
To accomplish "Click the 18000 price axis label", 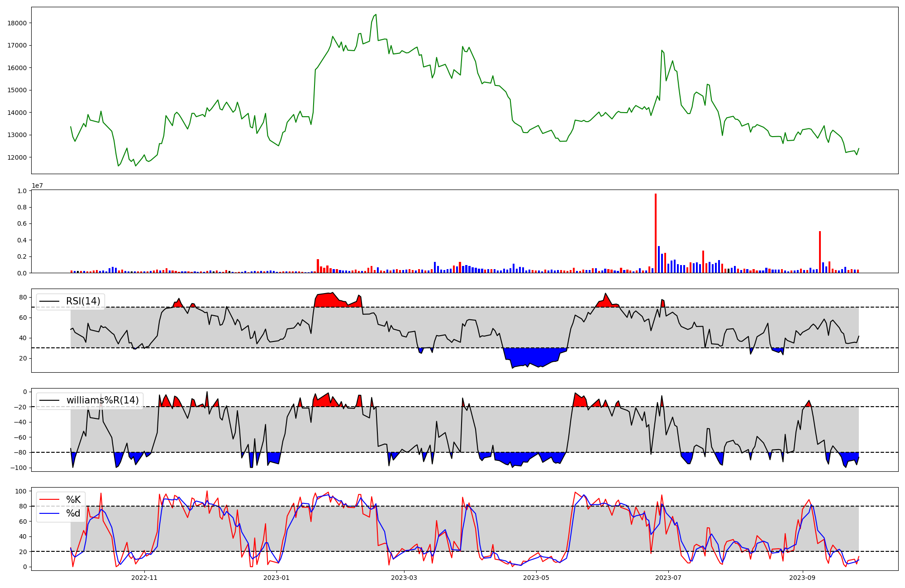I will [x=17, y=23].
